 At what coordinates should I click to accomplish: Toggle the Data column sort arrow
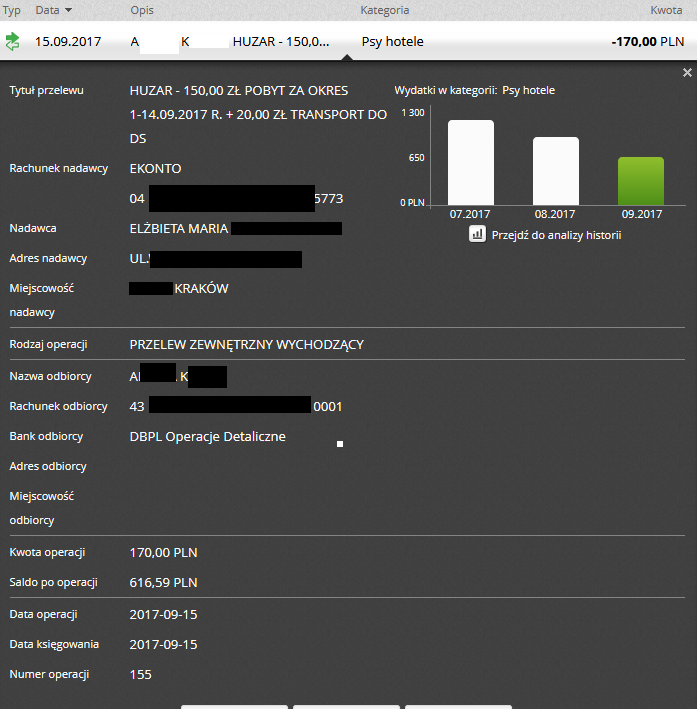pyautogui.click(x=68, y=10)
